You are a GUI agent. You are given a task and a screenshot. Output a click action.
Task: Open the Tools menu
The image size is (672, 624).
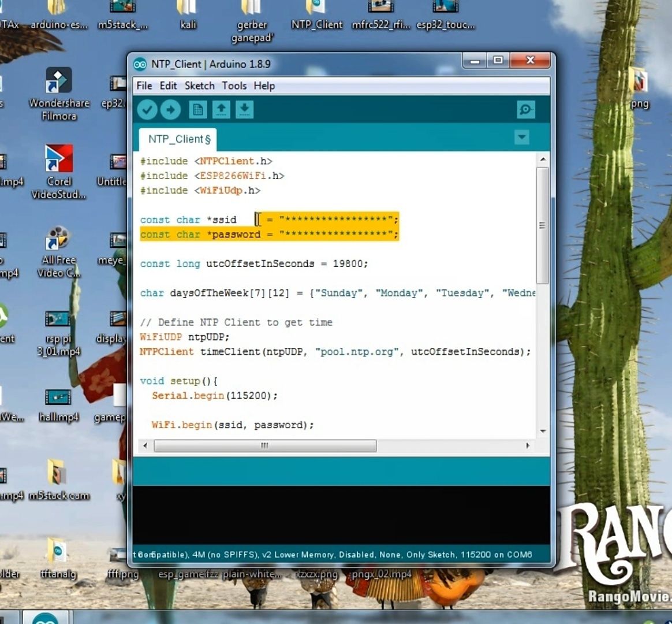[x=234, y=86]
